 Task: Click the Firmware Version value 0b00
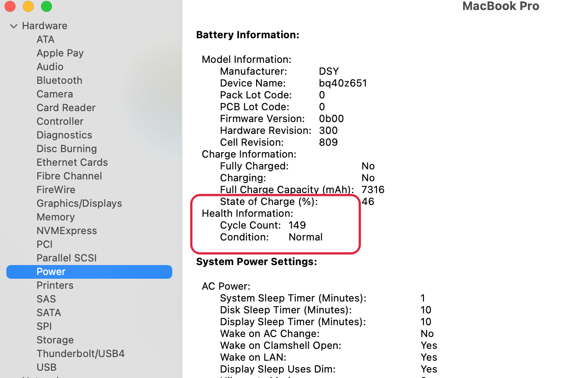(x=331, y=119)
